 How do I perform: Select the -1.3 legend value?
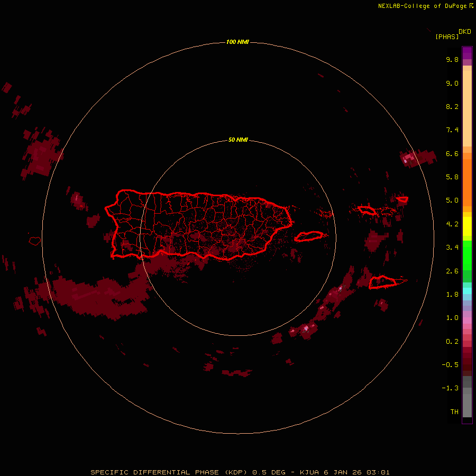pyautogui.click(x=450, y=388)
